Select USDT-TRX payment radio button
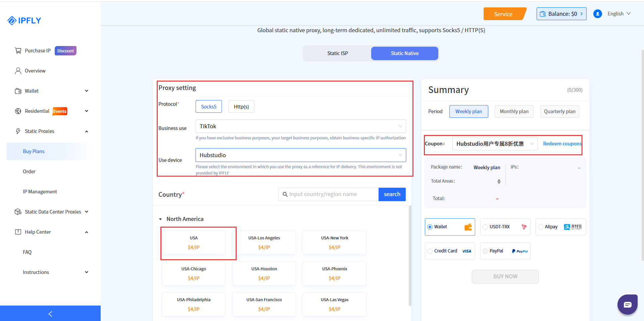This screenshot has height=321, width=644. tap(485, 227)
